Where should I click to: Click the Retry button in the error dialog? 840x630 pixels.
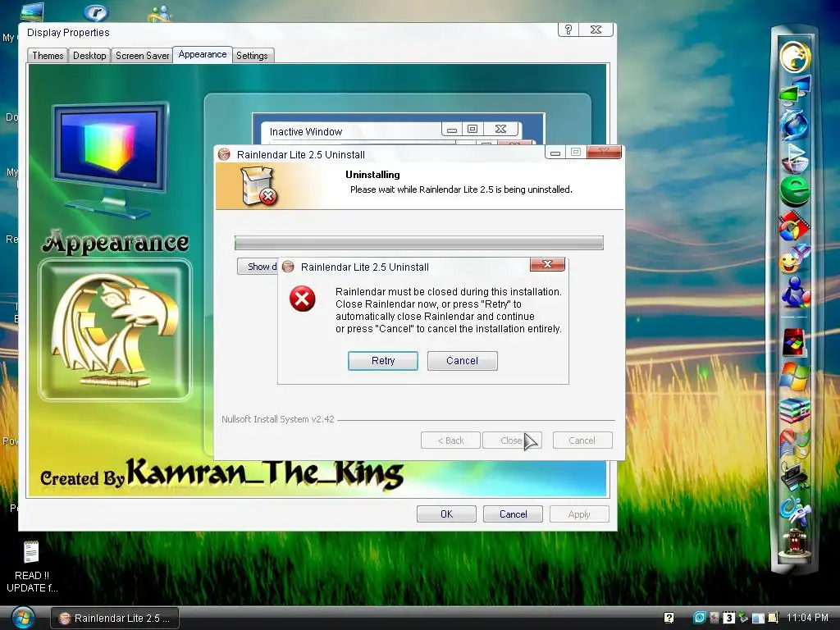click(382, 361)
